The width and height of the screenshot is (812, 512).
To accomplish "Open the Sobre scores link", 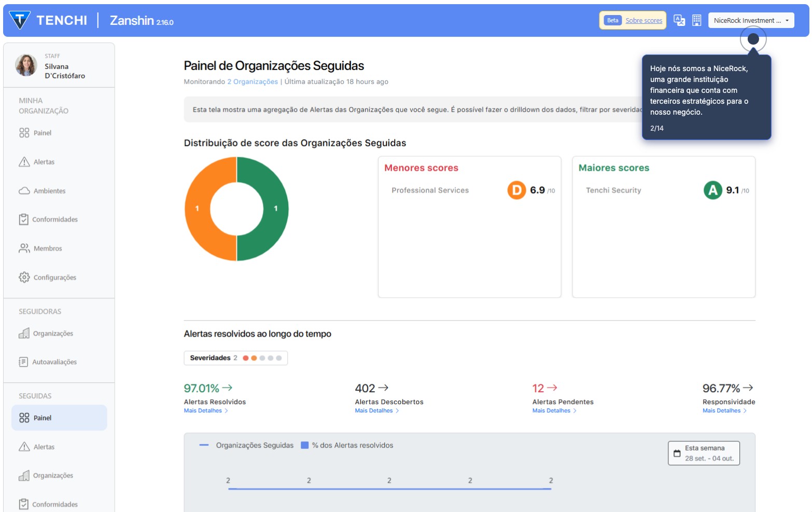I will click(x=643, y=21).
